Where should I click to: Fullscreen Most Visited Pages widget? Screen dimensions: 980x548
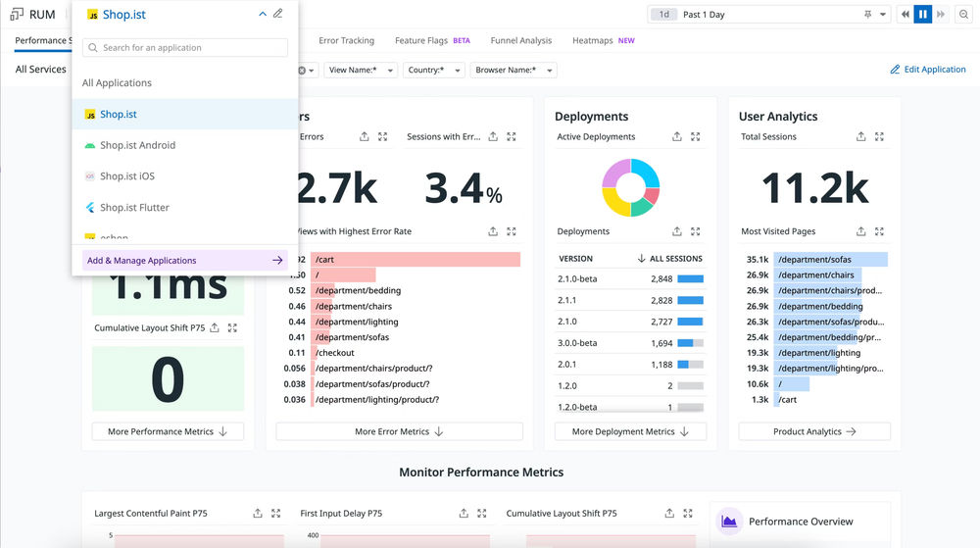tap(879, 231)
